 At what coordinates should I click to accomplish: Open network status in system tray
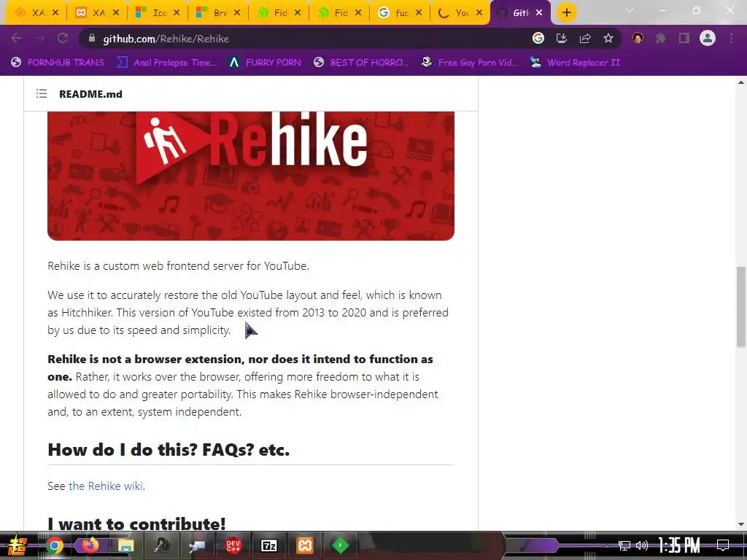tap(624, 545)
